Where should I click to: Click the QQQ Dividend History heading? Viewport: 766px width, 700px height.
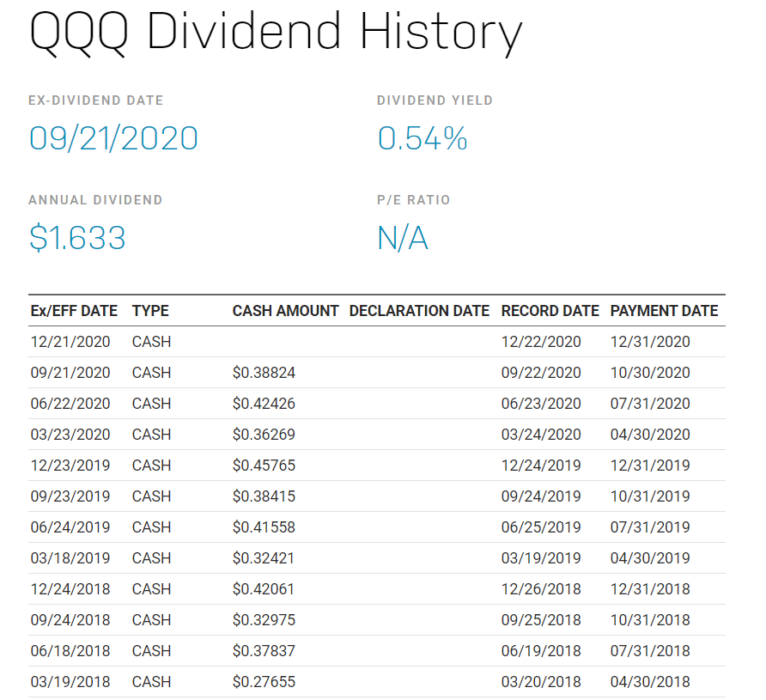(276, 33)
